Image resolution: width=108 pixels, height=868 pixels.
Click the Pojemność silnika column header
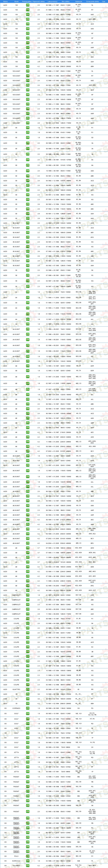point(39,1)
